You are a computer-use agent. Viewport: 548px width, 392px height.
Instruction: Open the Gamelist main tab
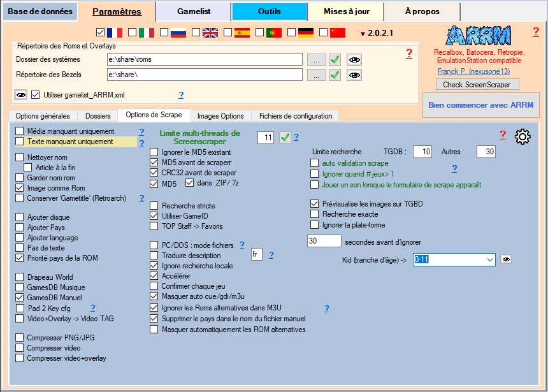coord(193,11)
